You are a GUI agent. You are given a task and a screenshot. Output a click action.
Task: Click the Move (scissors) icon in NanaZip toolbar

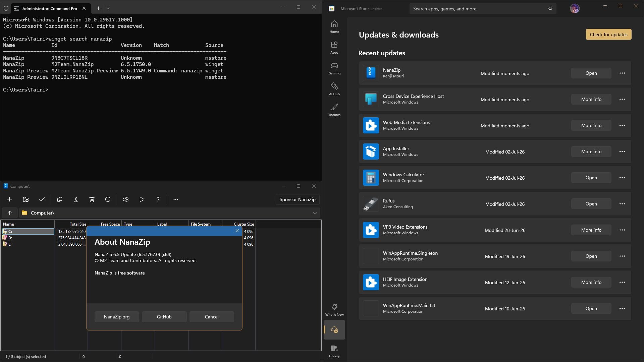76,199
